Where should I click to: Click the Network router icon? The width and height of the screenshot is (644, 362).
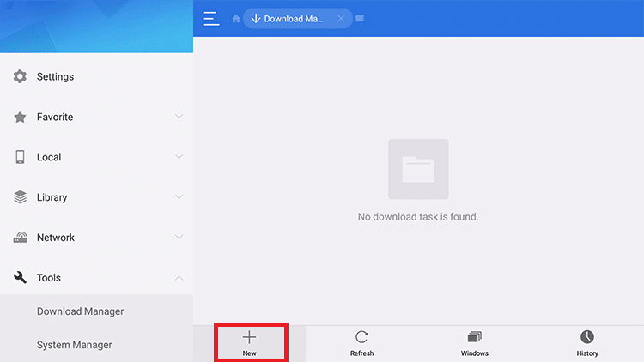pos(20,238)
